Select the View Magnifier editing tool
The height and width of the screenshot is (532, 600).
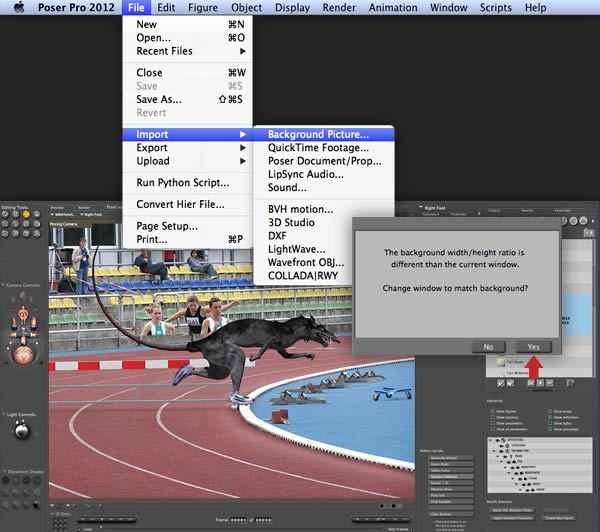click(x=16, y=233)
